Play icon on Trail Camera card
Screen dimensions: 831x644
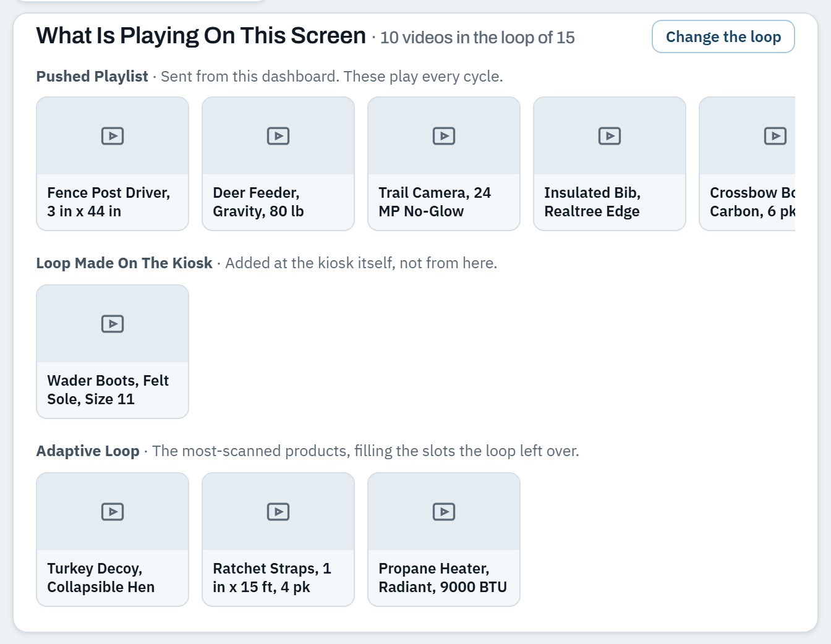444,136
